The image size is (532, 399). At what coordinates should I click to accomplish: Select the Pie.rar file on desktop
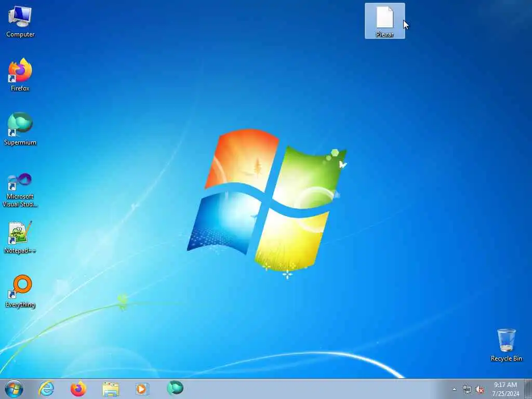coord(385,21)
